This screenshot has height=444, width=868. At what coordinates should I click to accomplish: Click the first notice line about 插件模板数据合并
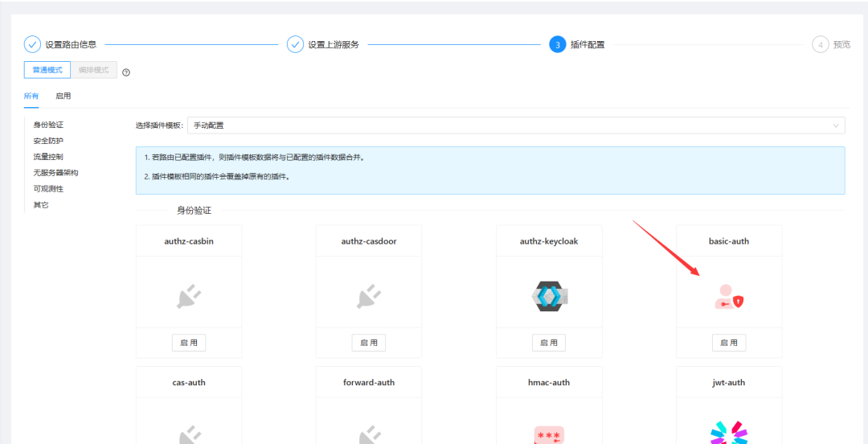point(254,158)
